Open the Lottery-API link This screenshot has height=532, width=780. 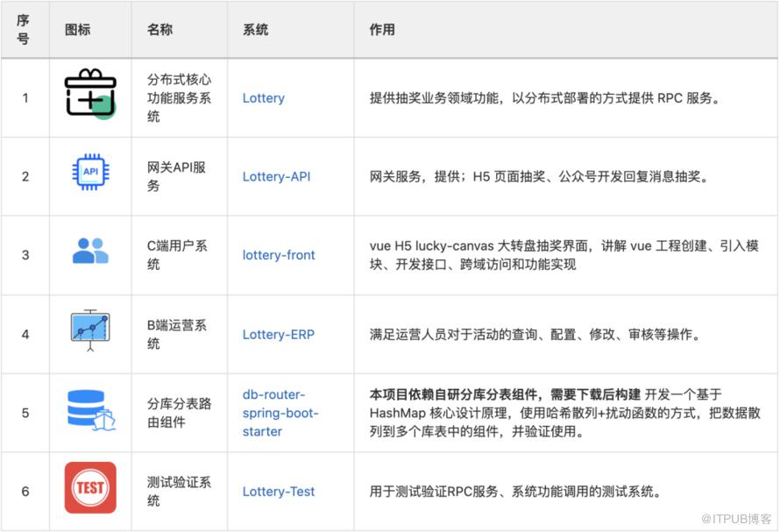tap(277, 177)
